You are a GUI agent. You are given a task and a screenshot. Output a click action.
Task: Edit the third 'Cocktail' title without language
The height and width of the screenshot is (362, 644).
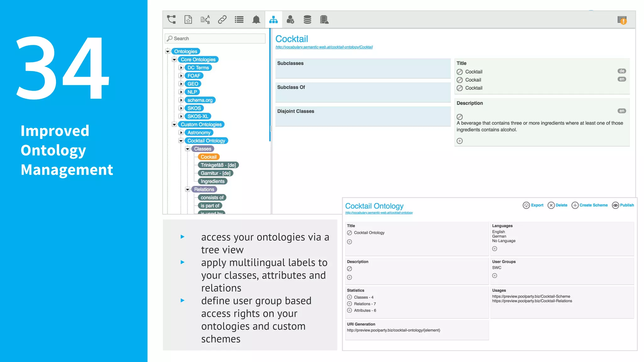tap(460, 88)
